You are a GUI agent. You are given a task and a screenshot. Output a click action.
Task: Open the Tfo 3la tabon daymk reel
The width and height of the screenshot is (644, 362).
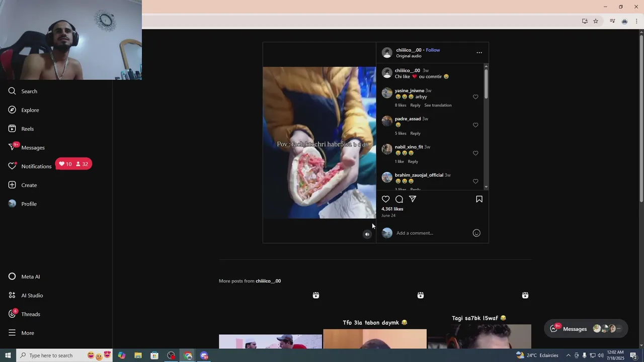point(375,319)
